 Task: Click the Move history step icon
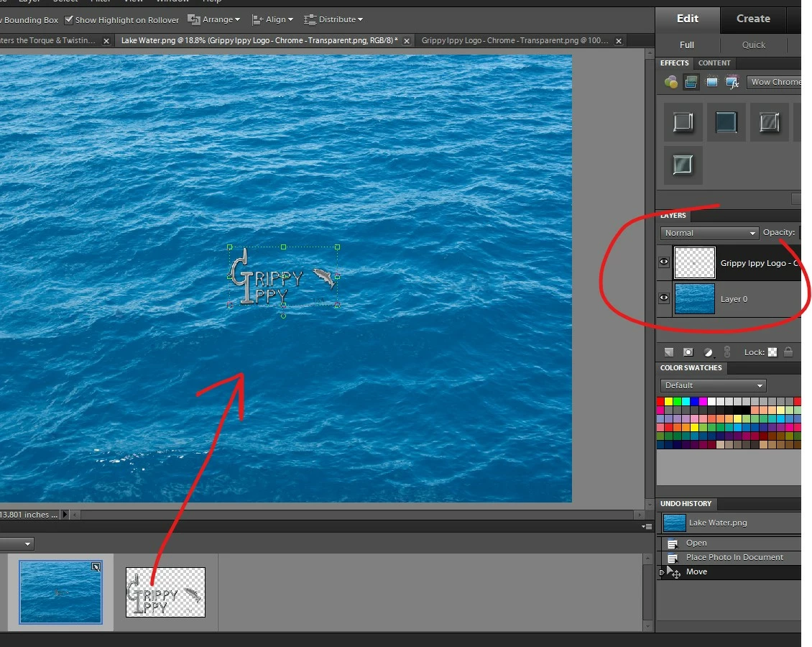point(674,572)
